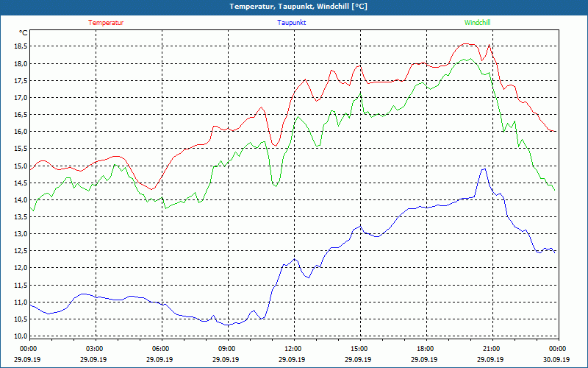Click the 16,5 y-axis value
The image size is (588, 368).
tap(21, 115)
